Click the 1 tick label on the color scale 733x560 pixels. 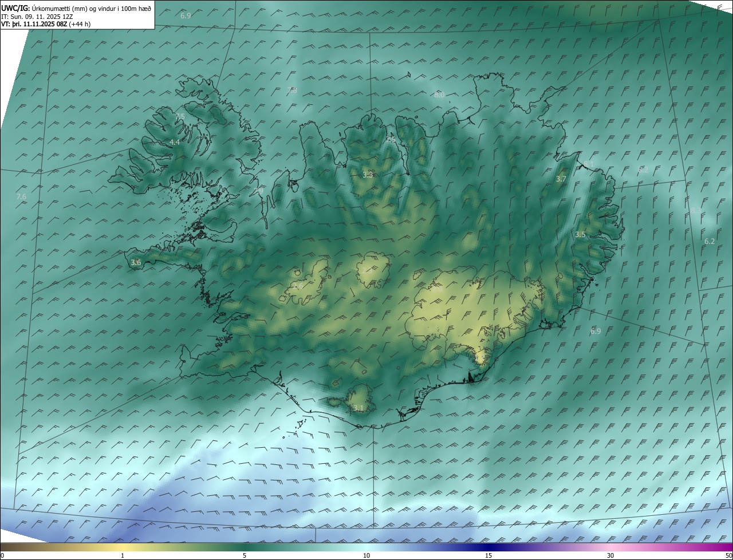pos(123,555)
